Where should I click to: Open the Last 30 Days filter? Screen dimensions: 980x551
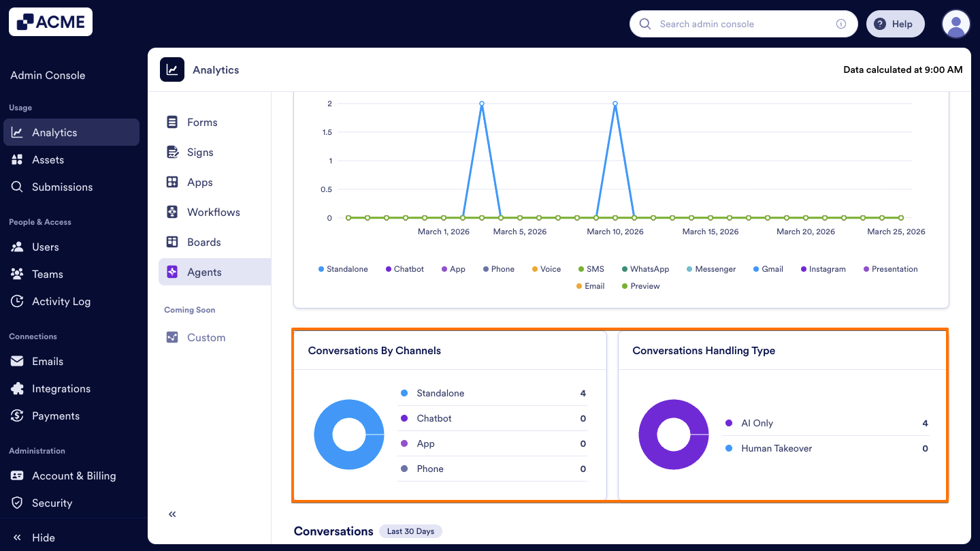410,531
